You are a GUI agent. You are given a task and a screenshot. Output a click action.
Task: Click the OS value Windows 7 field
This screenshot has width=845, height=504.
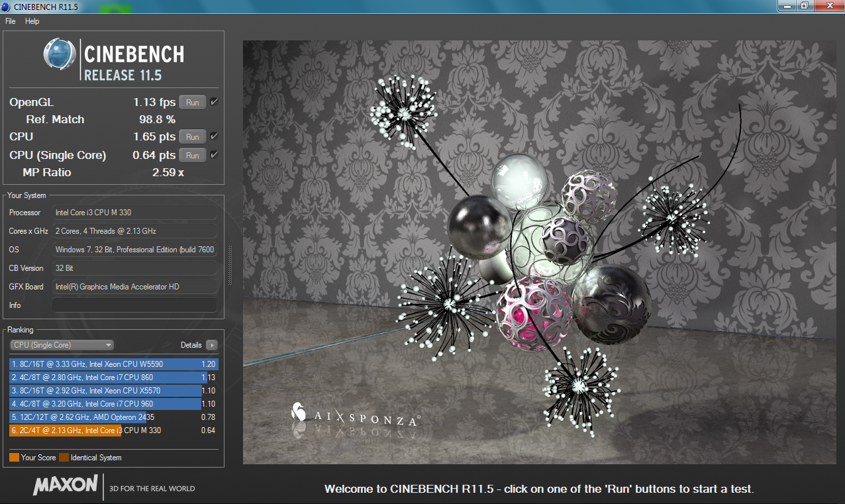[x=134, y=250]
